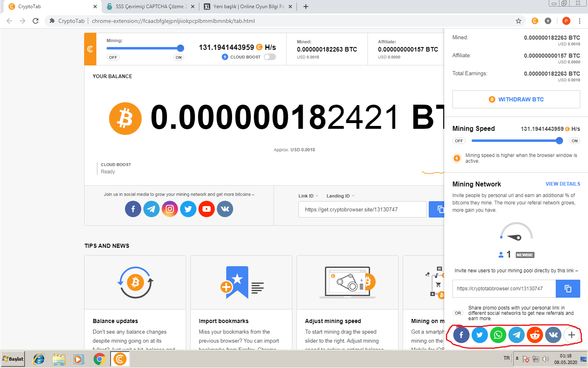Screen dimensions: 588x368
Task: Turn mining OFF in top bar
Action: 113,57
